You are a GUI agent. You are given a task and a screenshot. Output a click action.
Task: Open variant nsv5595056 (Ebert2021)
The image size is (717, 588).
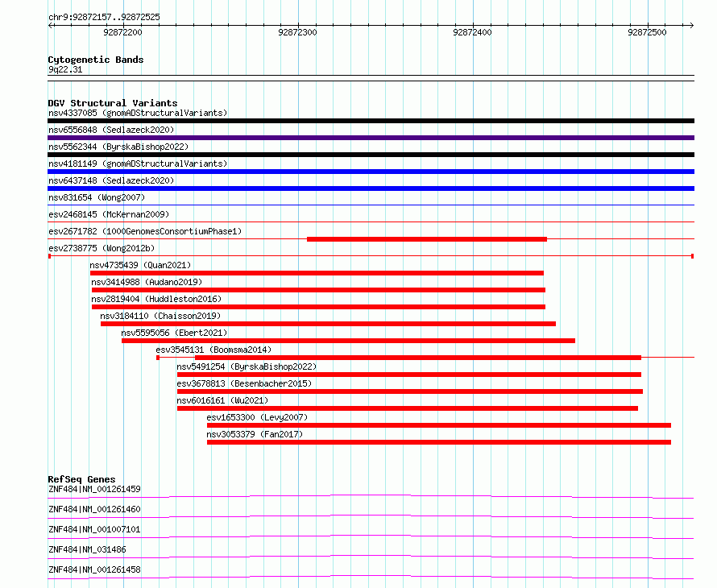[x=174, y=333]
